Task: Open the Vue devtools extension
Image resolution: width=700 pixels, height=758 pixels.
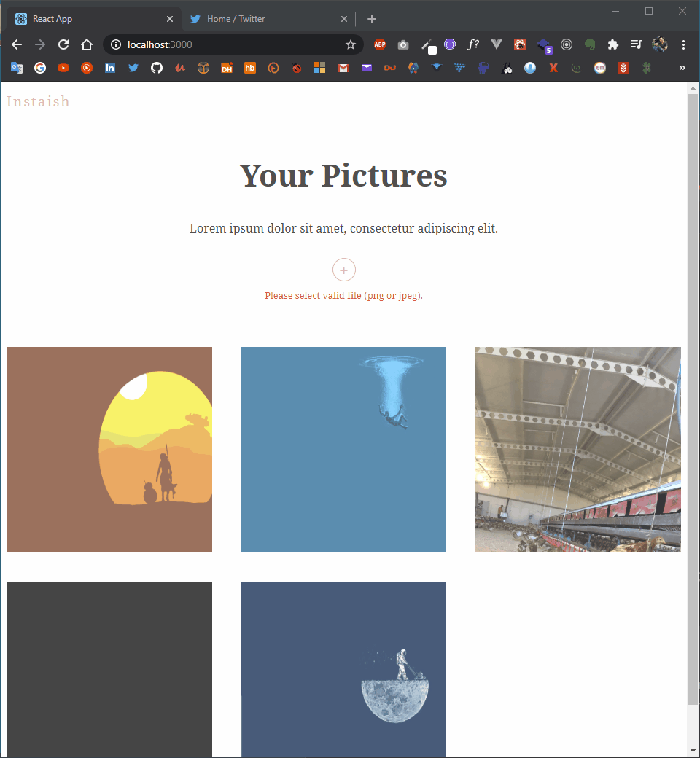Action: click(497, 44)
